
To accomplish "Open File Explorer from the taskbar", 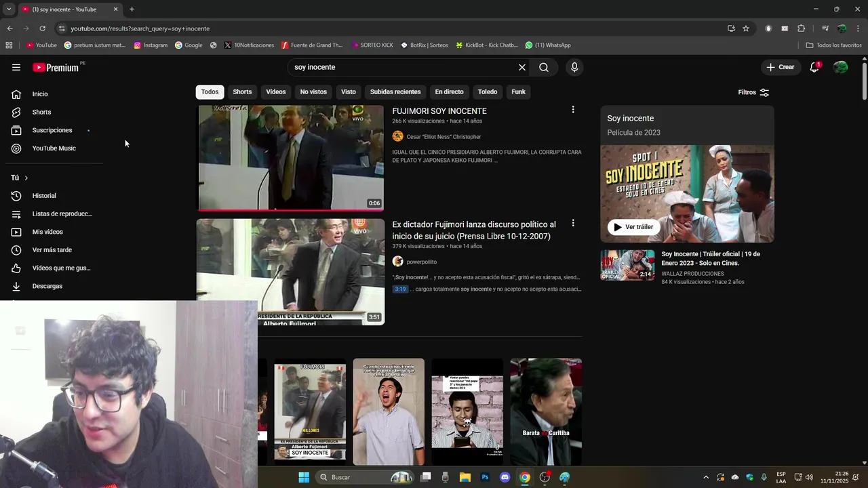I will click(x=465, y=477).
